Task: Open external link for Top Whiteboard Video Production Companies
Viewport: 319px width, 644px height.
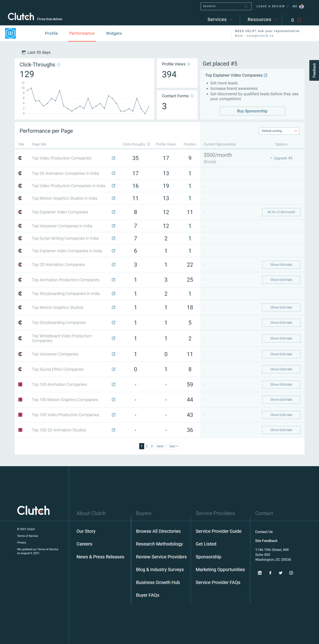Action: [x=113, y=338]
